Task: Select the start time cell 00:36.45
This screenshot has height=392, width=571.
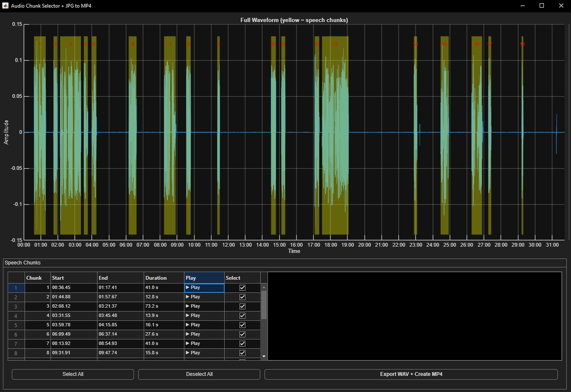Action: (74, 287)
